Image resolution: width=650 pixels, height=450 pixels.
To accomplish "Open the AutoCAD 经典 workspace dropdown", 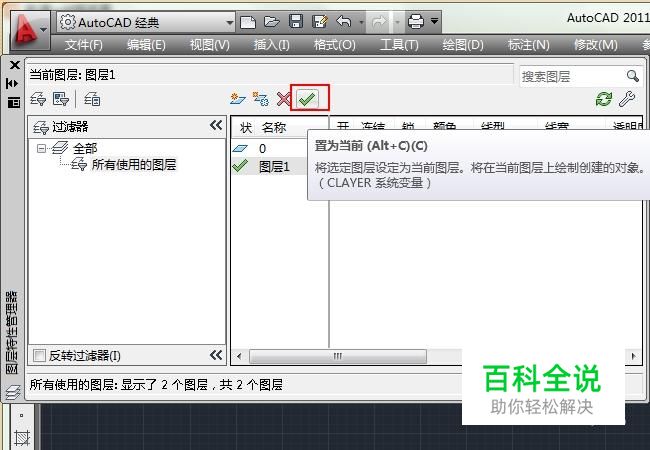I will (x=146, y=22).
